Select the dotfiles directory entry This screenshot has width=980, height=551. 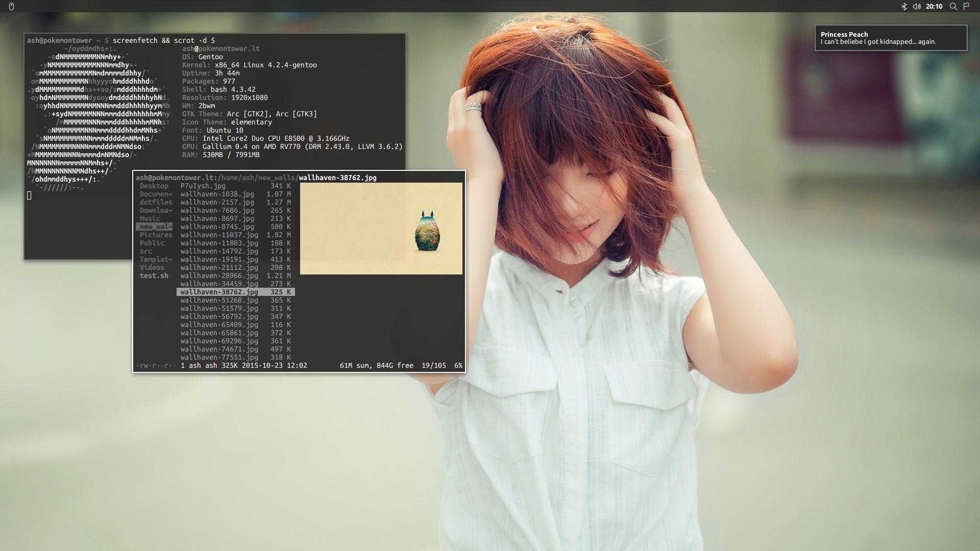(x=156, y=203)
